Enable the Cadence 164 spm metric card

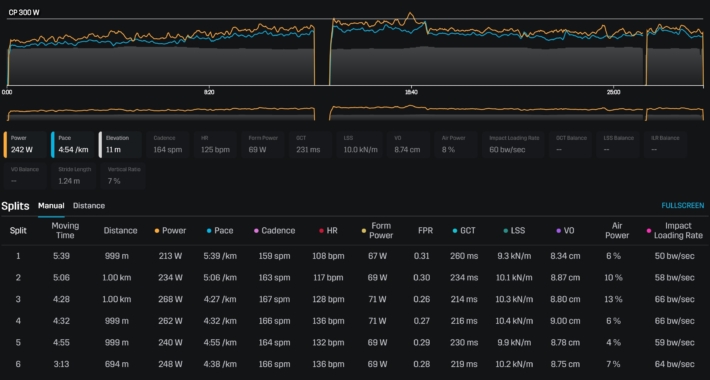pyautogui.click(x=168, y=144)
